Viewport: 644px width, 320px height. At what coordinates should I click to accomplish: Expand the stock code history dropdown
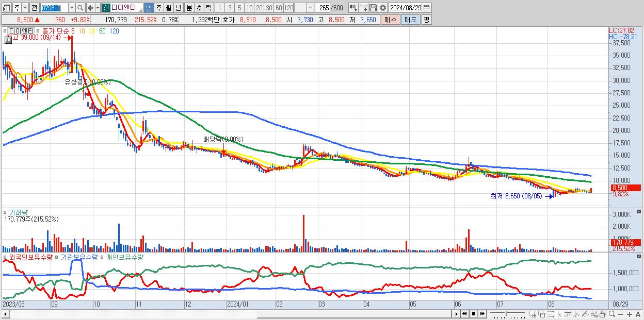(72, 8)
